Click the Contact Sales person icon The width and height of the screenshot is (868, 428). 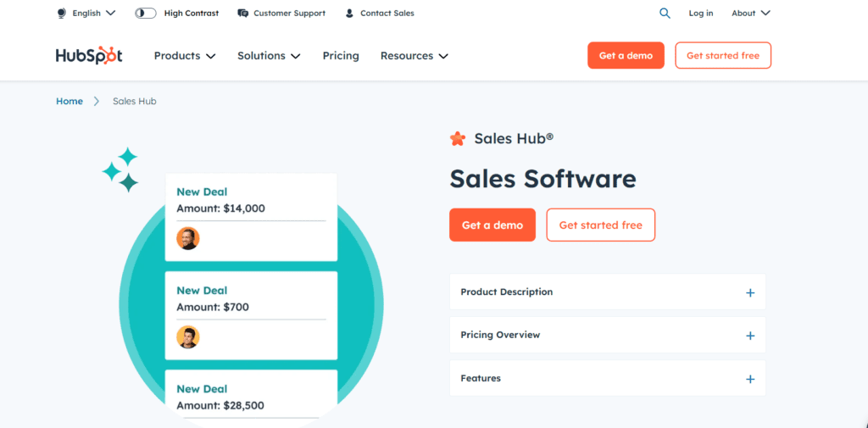coord(350,14)
